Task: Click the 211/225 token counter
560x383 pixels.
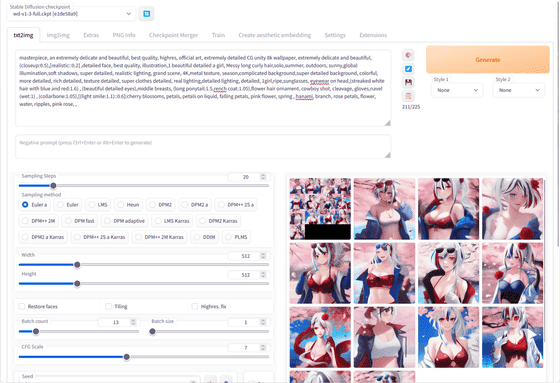Action: [x=411, y=107]
